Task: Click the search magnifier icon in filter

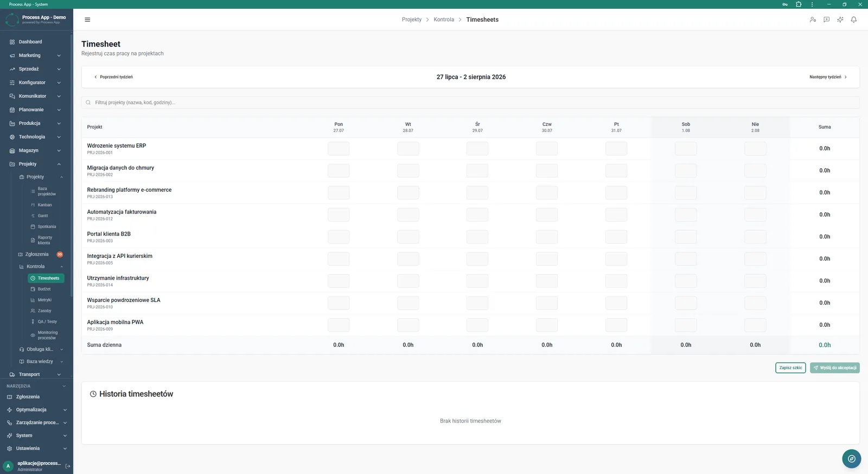Action: [88, 102]
